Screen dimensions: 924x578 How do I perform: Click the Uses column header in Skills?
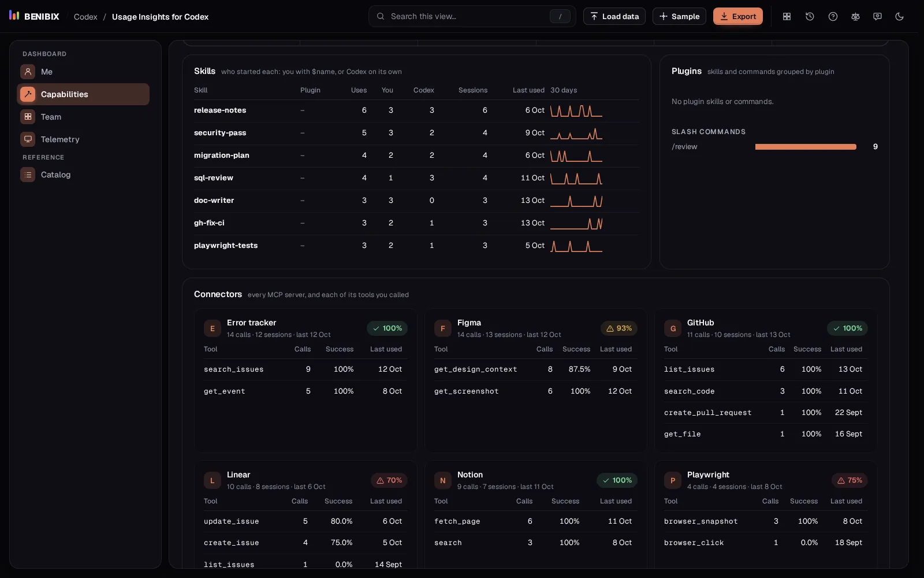tap(359, 90)
